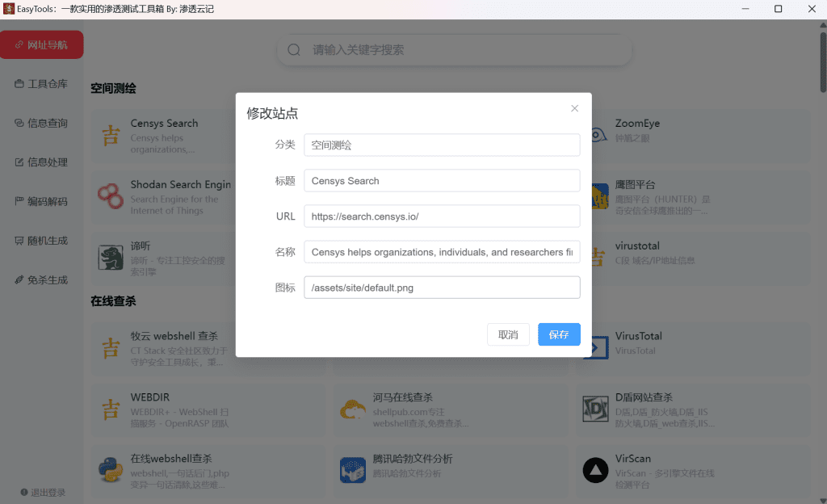
Task: Close the 修改站点 dialog with the X
Action: 574,108
